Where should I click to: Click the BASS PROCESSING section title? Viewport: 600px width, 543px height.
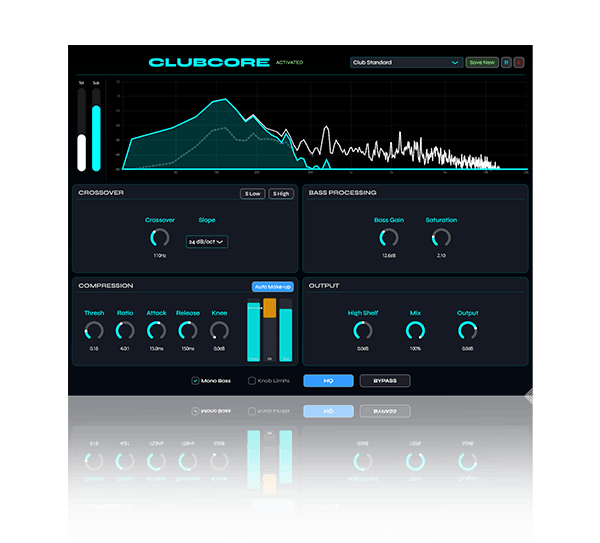pos(342,193)
